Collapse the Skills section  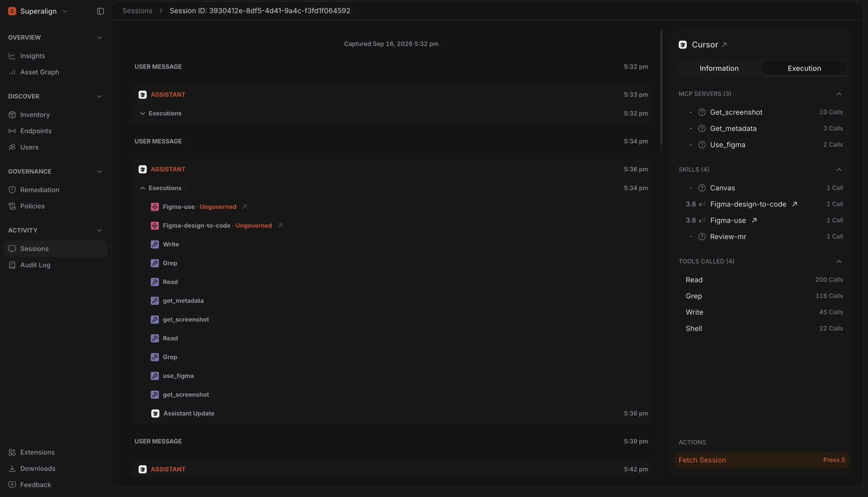[839, 170]
